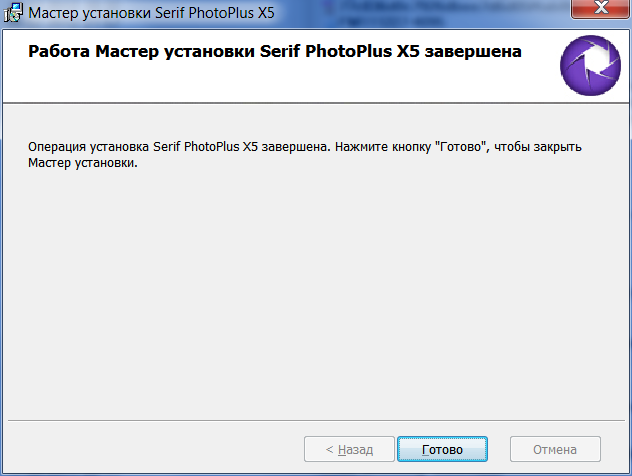Click the purple PhotoPlus aperture logo
The height and width of the screenshot is (476, 632).
coord(590,65)
